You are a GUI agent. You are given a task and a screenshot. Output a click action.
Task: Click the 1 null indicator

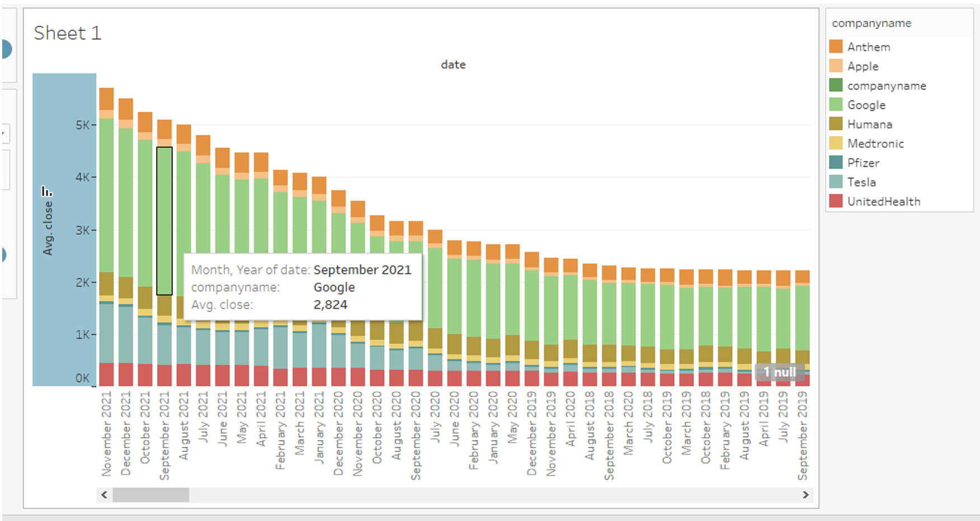[780, 372]
